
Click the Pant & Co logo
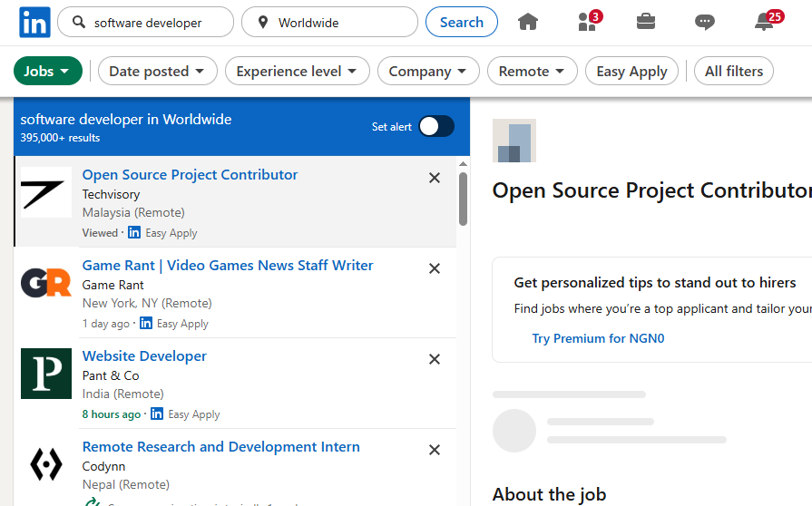(46, 374)
